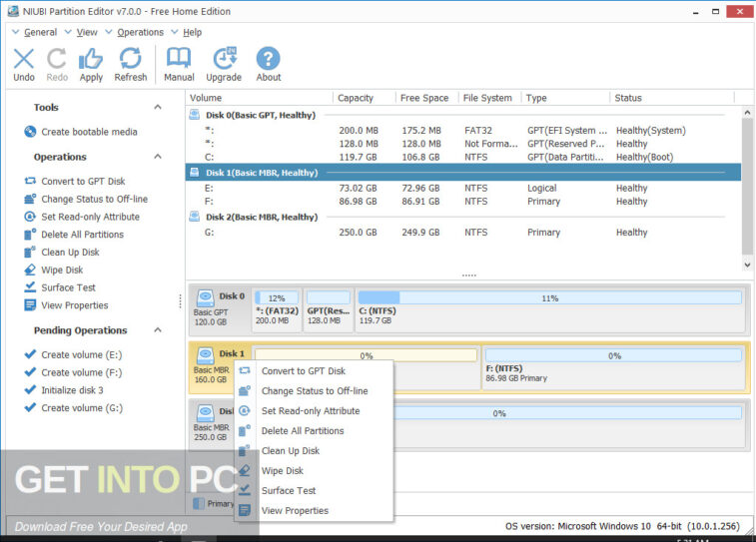756x542 pixels.
Task: Select Disk 1(Basic MBR, Healthy) row
Action: (x=462, y=172)
